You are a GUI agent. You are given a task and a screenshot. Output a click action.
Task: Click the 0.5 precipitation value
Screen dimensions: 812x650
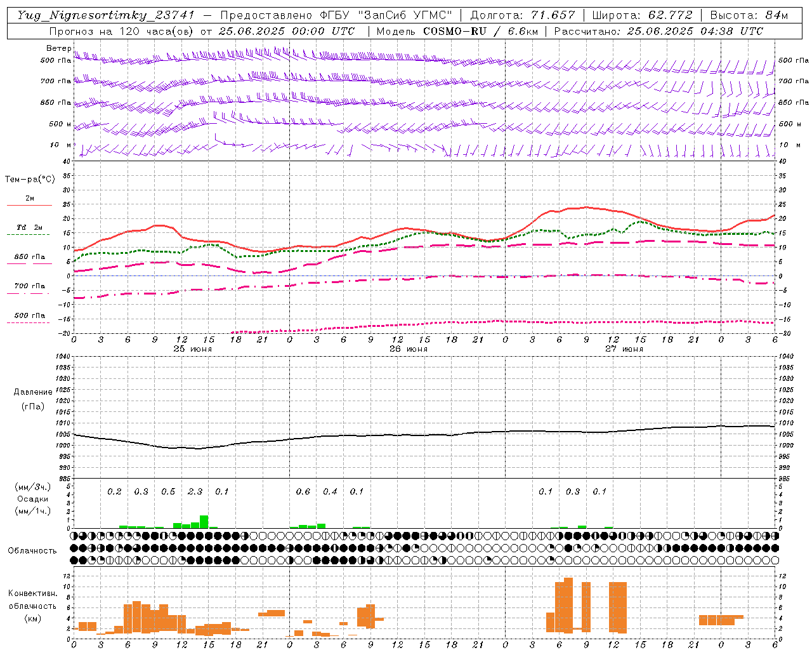168,491
